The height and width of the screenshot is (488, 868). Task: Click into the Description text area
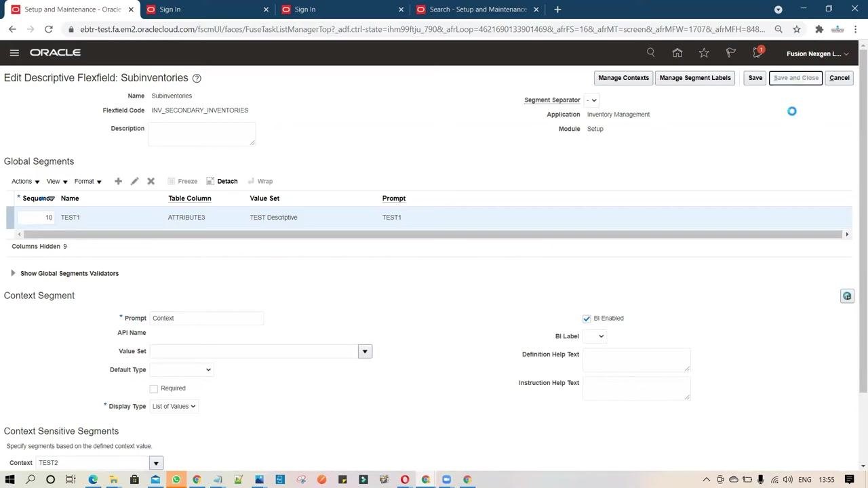tap(201, 134)
